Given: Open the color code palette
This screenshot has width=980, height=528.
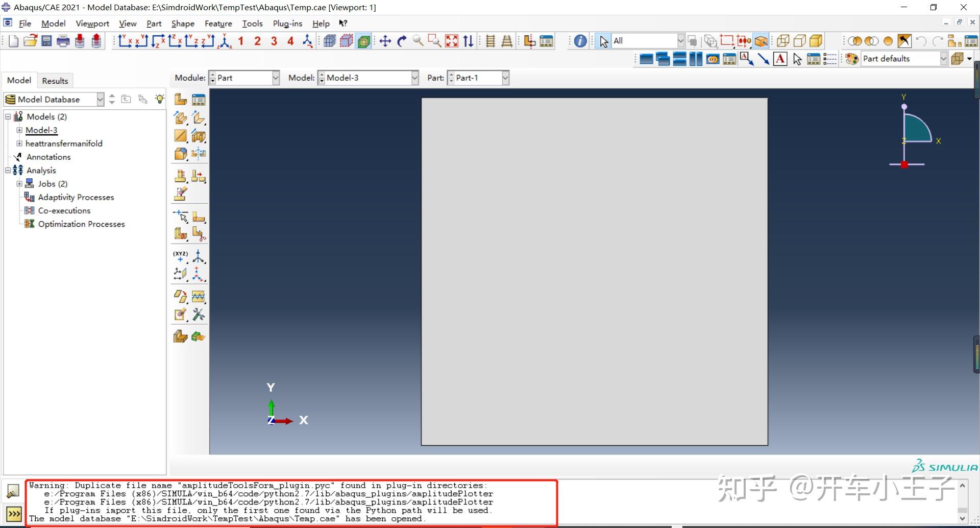Looking at the screenshot, I should [x=851, y=59].
